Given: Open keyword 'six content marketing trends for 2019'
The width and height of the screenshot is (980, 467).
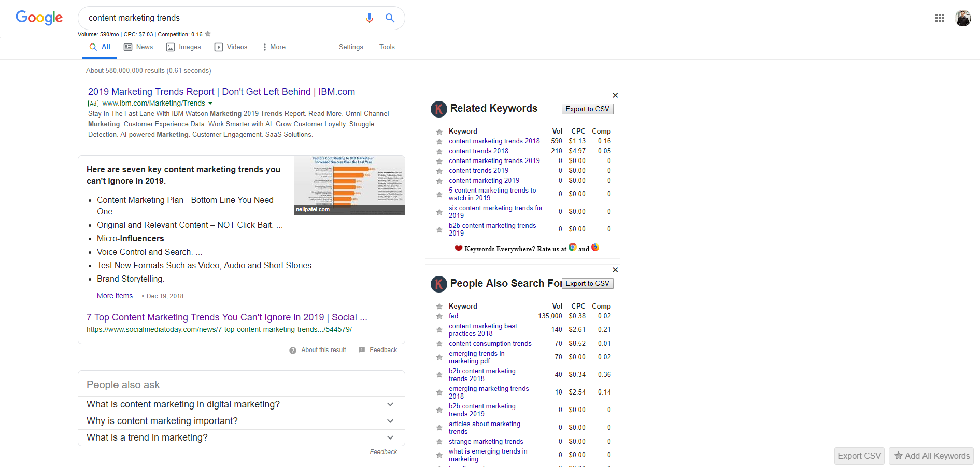Looking at the screenshot, I should coord(495,212).
